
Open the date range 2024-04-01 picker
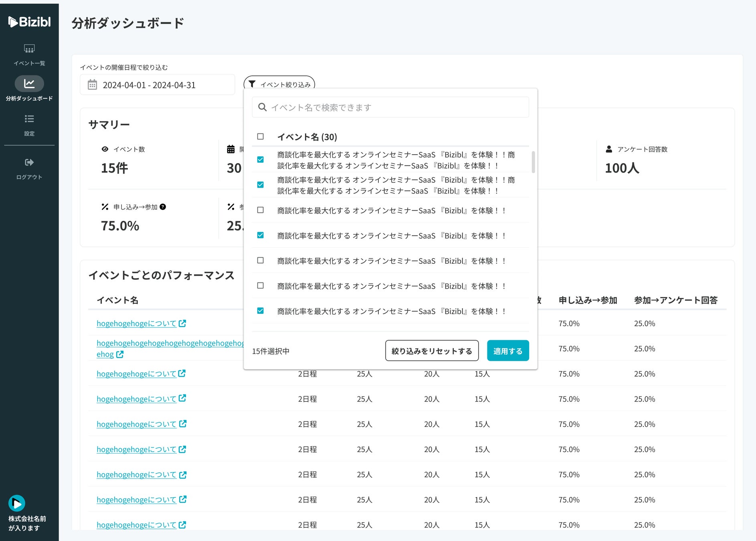(157, 85)
